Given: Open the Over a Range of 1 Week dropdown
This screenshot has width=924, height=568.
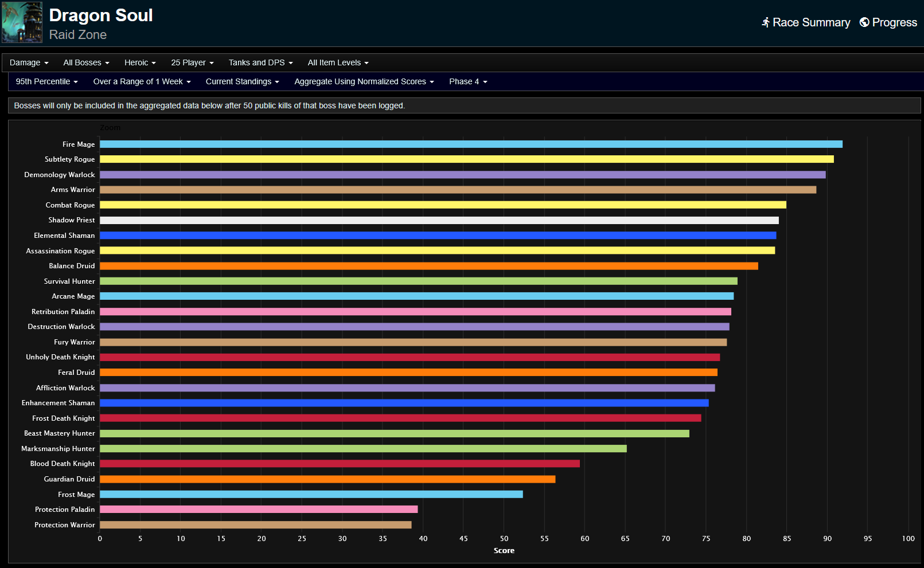Looking at the screenshot, I should tap(141, 81).
